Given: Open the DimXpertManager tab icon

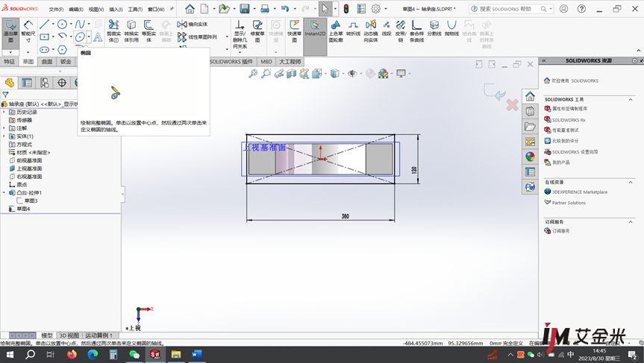Looking at the screenshot, I should tap(62, 83).
